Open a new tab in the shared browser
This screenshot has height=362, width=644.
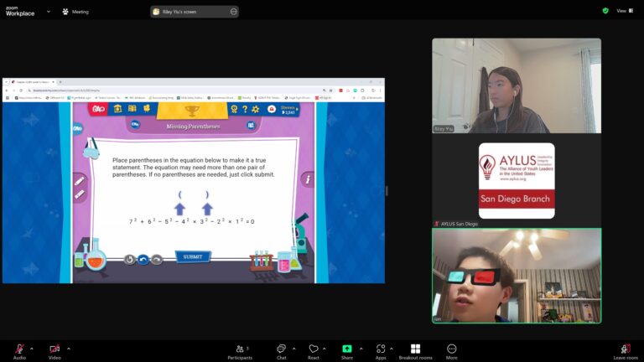60,82
